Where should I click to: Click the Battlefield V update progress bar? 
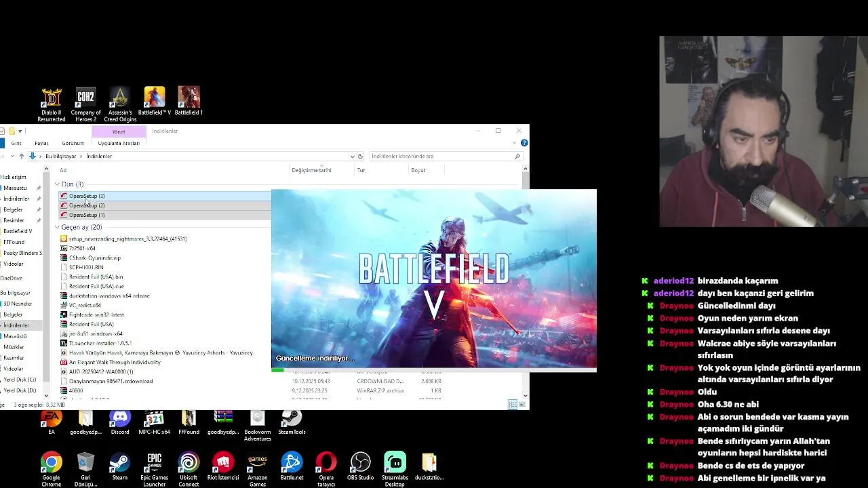point(434,370)
